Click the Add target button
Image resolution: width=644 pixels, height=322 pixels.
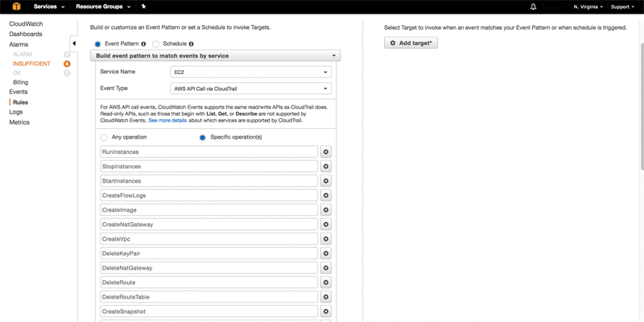pyautogui.click(x=411, y=43)
